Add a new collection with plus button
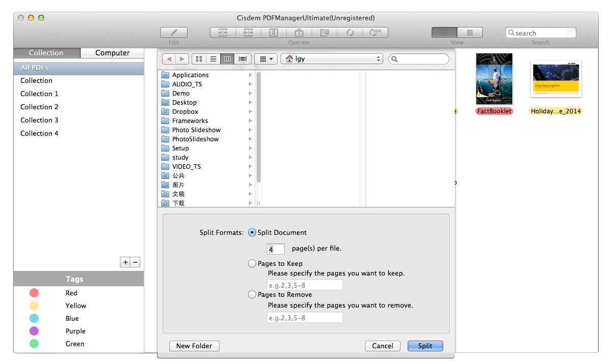The image size is (613, 364). pyautogui.click(x=125, y=262)
